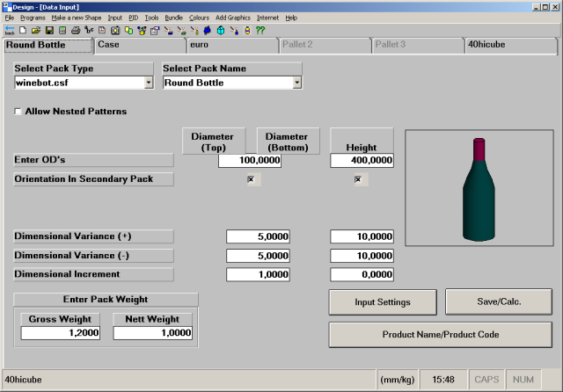Click the wand over green flat pack icon
The height and width of the screenshot is (392, 563).
click(181, 31)
